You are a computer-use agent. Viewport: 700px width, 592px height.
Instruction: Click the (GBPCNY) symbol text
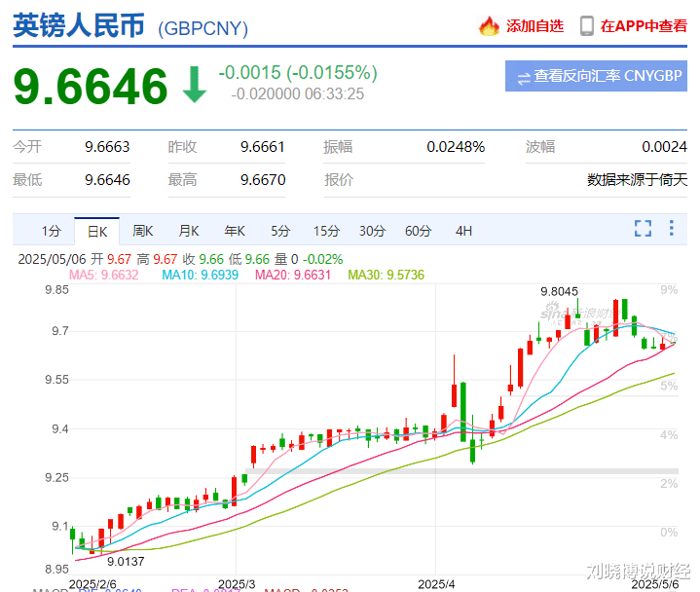tap(203, 28)
